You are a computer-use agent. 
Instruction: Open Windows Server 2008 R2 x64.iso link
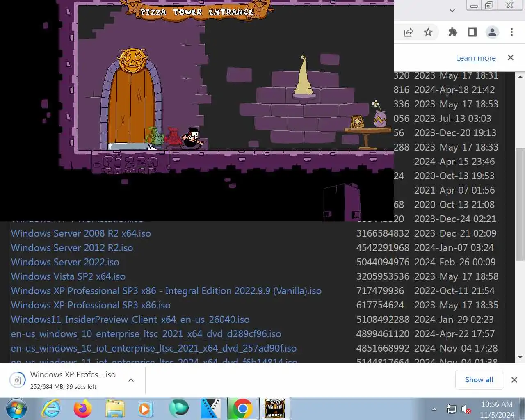coord(81,233)
